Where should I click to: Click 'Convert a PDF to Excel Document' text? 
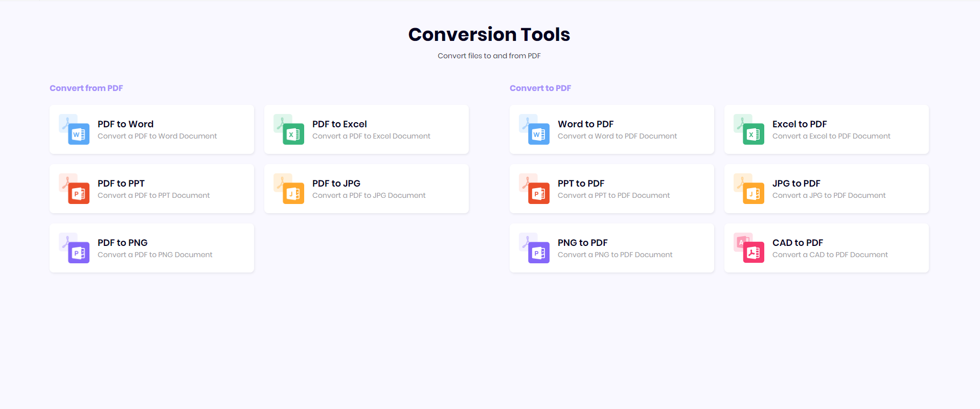pos(372,136)
